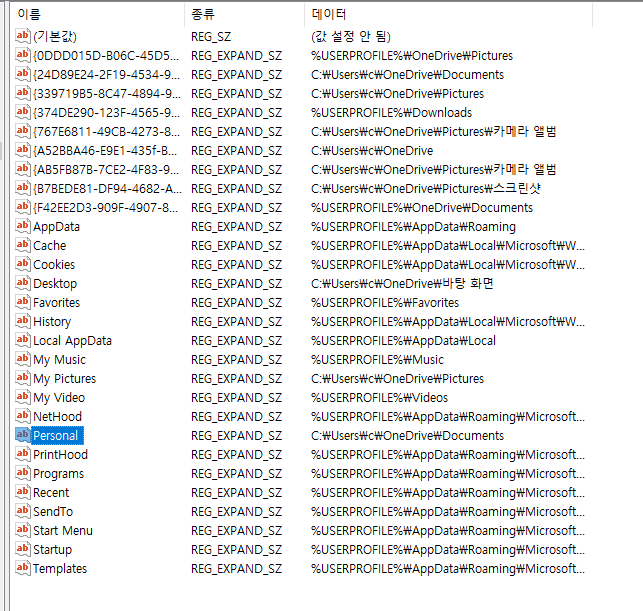Click the highlighted icon beside Personal

(x=23, y=435)
